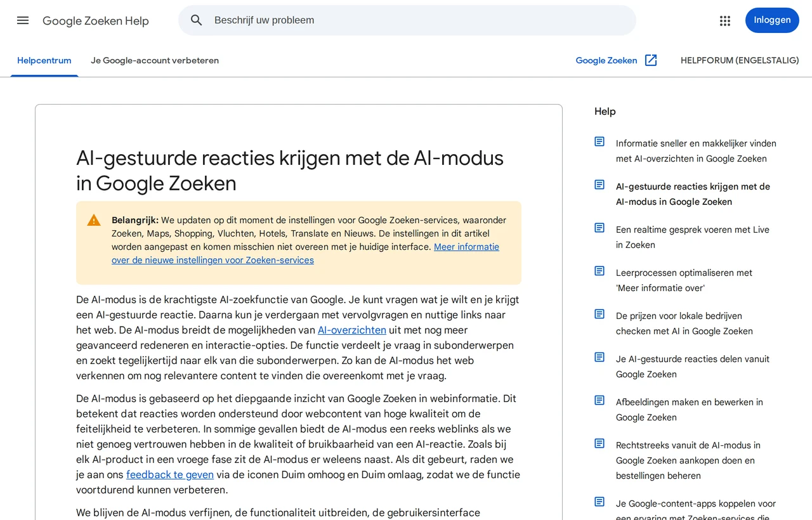Click the sidebar 'Help' heading
812x520 pixels.
605,112
